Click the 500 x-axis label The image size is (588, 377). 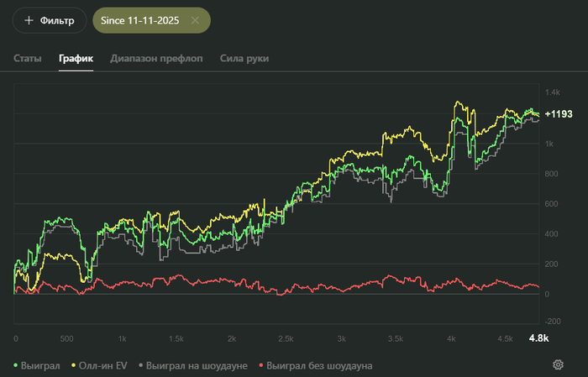click(x=66, y=338)
